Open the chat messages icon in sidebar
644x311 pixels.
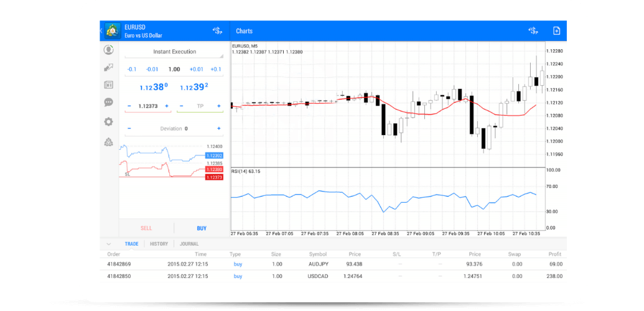[109, 103]
